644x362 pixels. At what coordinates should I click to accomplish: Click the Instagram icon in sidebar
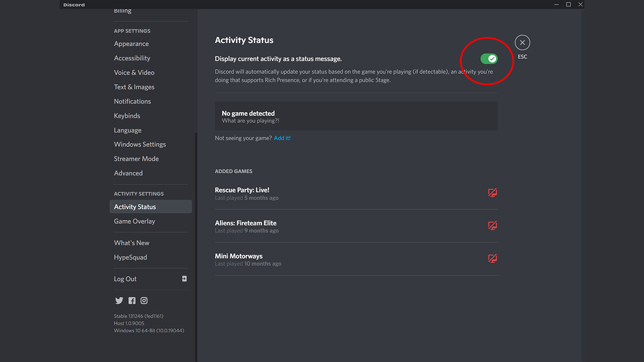[x=144, y=301]
